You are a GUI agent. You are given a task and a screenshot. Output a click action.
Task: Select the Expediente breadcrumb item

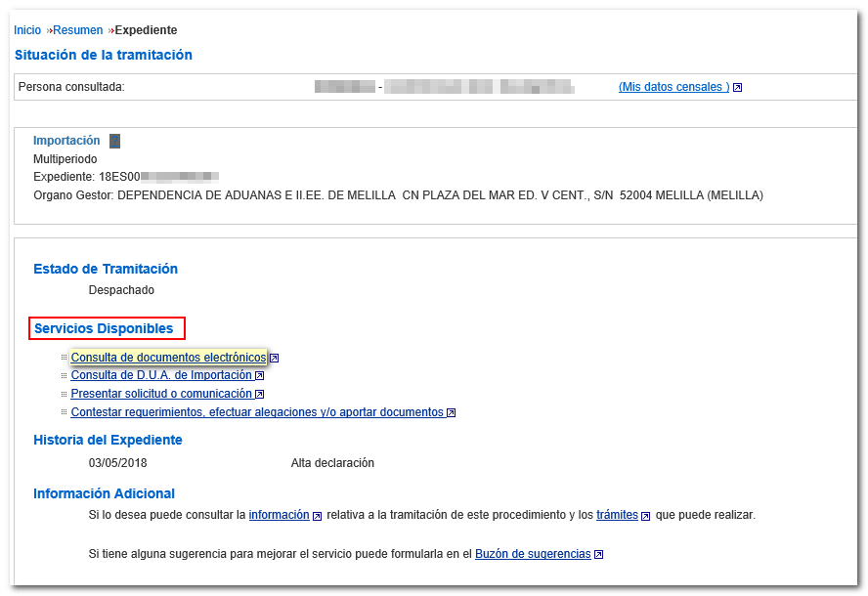[x=146, y=30]
